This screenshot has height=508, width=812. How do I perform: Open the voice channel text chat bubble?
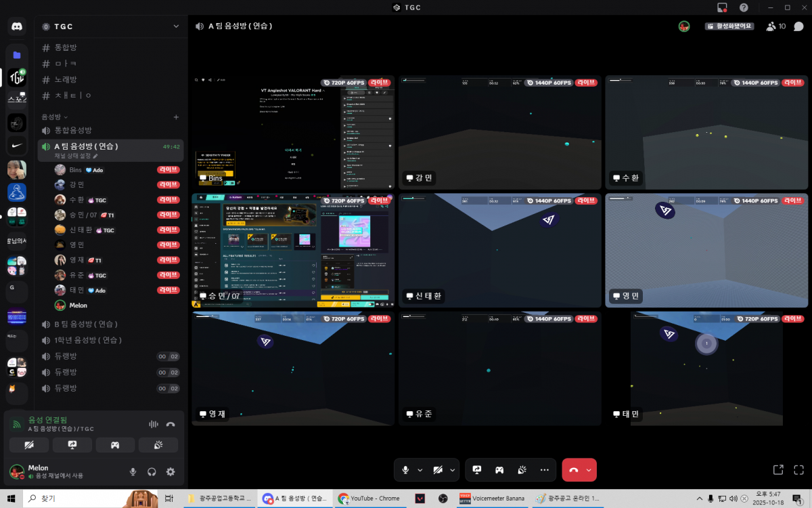[x=798, y=26]
